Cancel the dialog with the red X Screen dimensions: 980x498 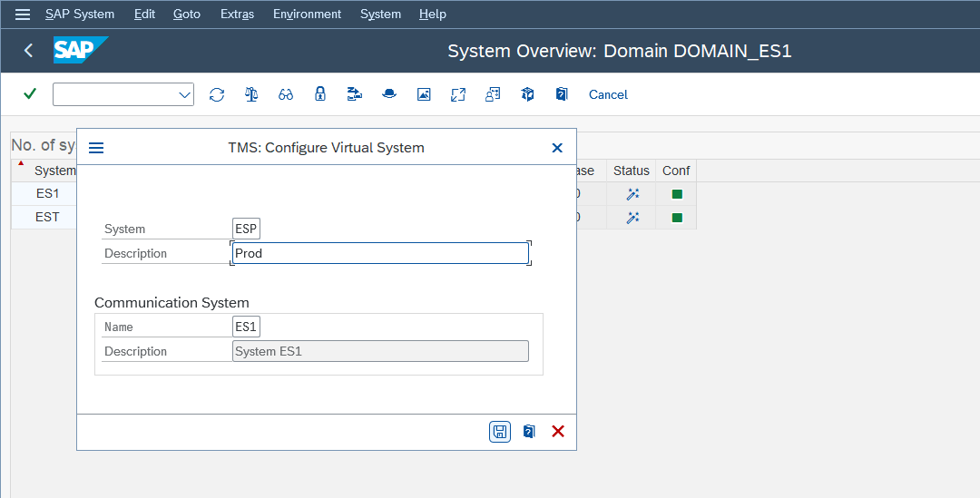click(x=558, y=431)
